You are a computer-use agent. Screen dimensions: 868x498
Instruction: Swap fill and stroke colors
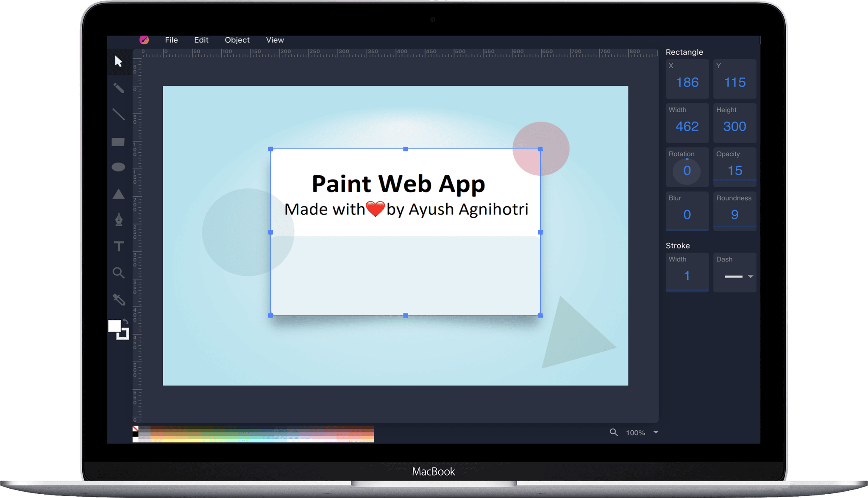point(126,321)
